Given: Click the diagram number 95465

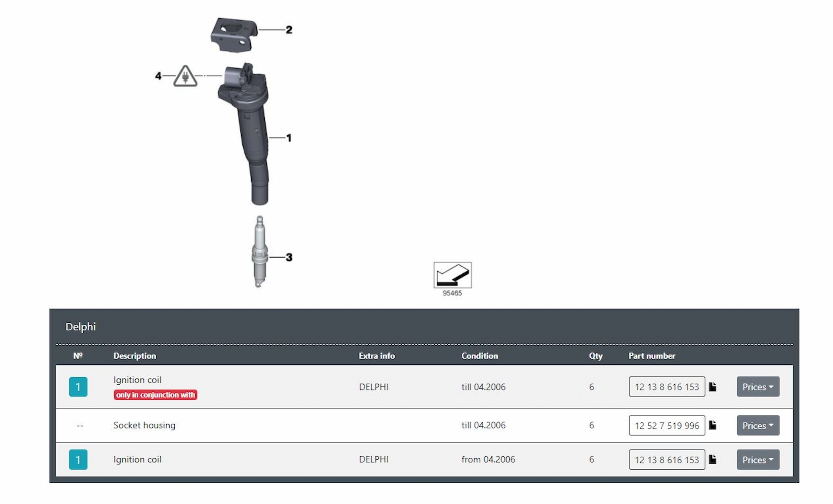Looking at the screenshot, I should click(452, 293).
